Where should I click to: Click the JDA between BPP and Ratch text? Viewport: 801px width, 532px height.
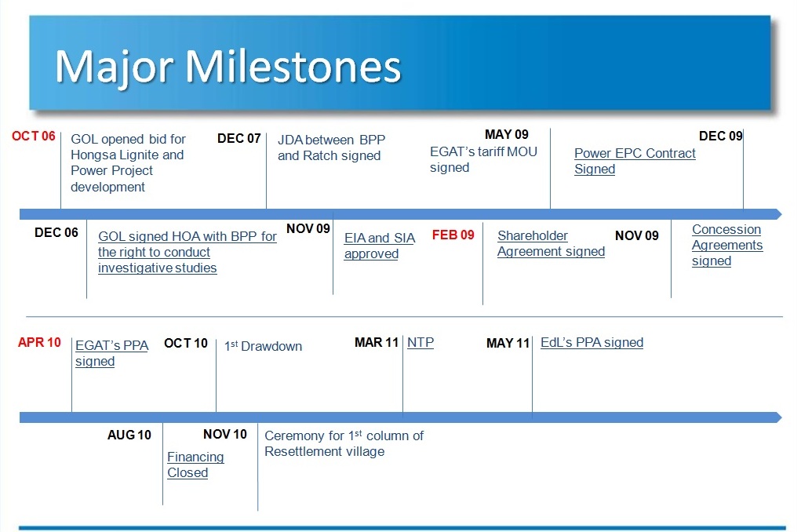[332, 148]
